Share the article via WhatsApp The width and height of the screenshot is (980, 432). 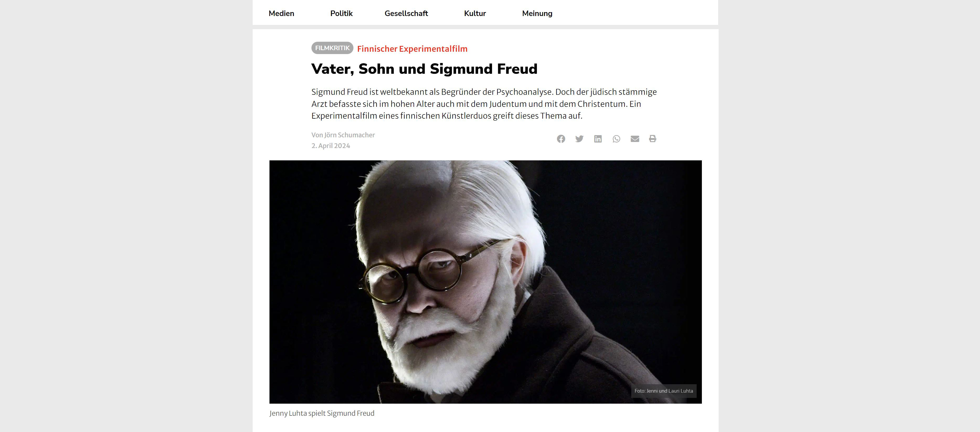click(x=616, y=139)
